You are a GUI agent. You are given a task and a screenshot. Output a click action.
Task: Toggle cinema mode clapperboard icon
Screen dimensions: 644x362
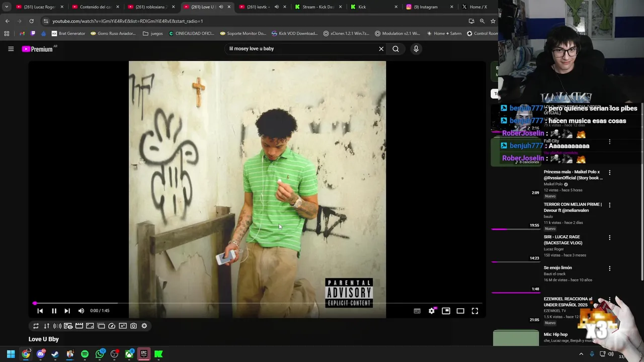click(79, 326)
